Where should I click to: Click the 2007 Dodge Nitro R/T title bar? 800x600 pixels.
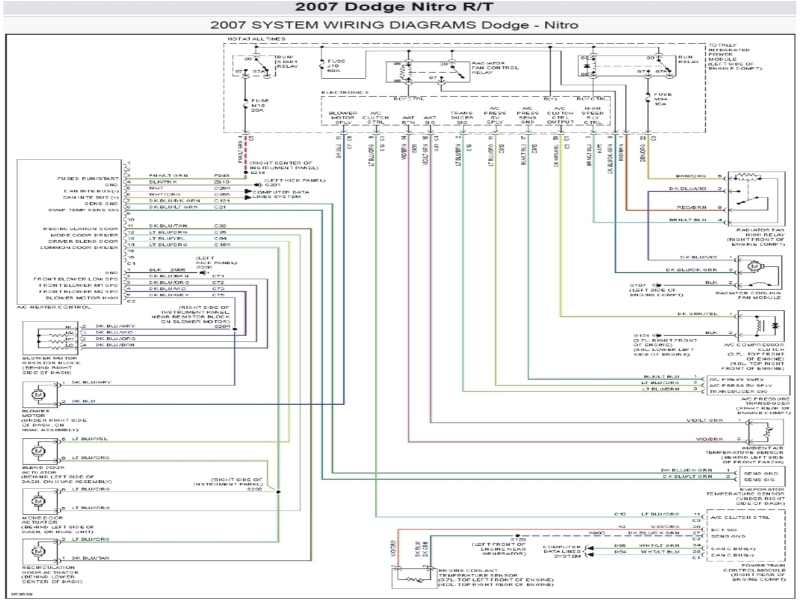400,8
